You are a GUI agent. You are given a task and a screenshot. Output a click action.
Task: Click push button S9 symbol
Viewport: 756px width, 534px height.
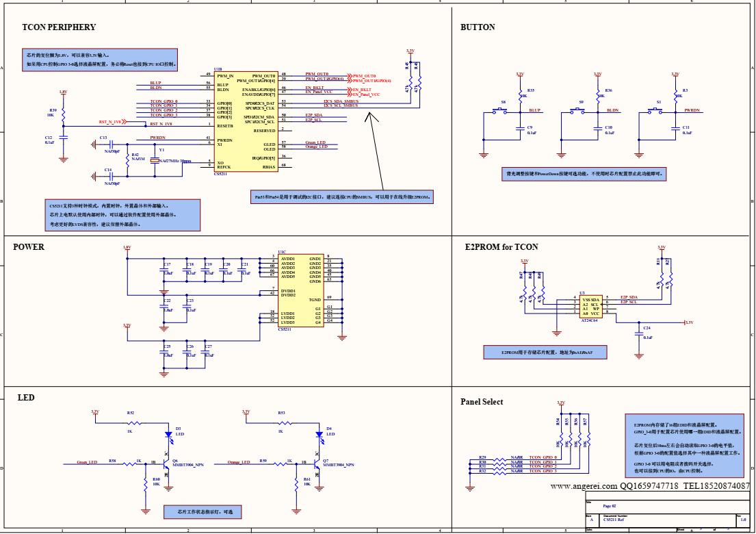click(577, 111)
